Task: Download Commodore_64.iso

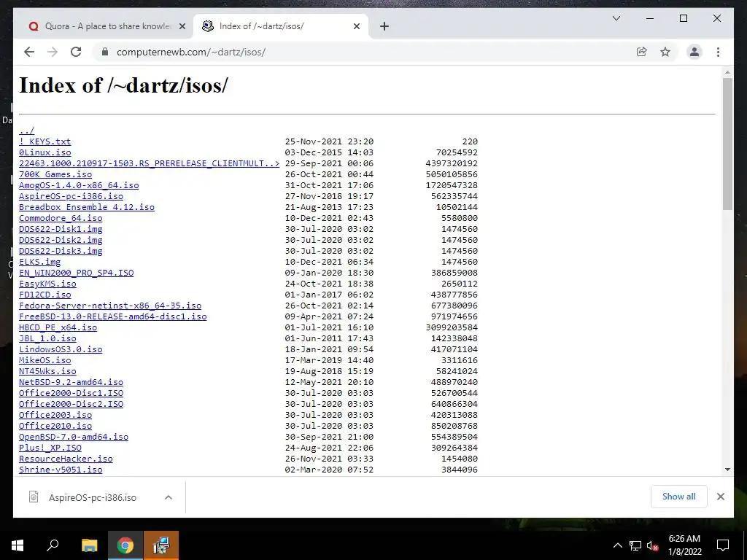Action: pos(61,218)
